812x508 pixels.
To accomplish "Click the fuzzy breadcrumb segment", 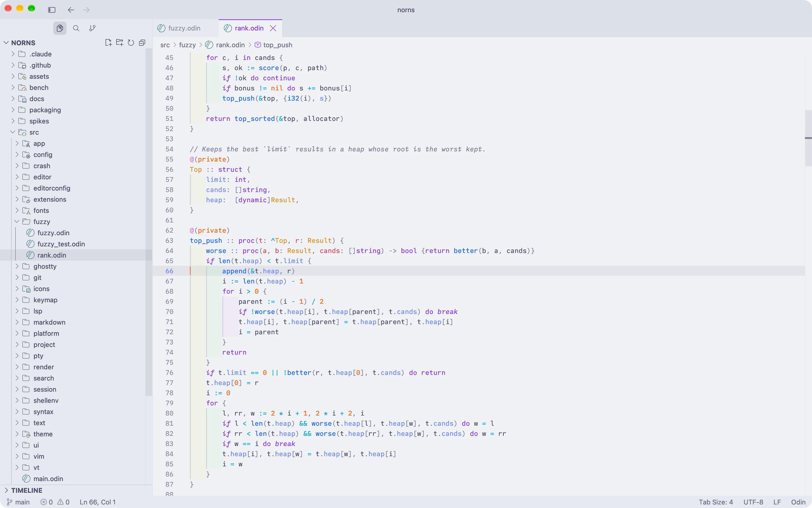I will 187,45.
